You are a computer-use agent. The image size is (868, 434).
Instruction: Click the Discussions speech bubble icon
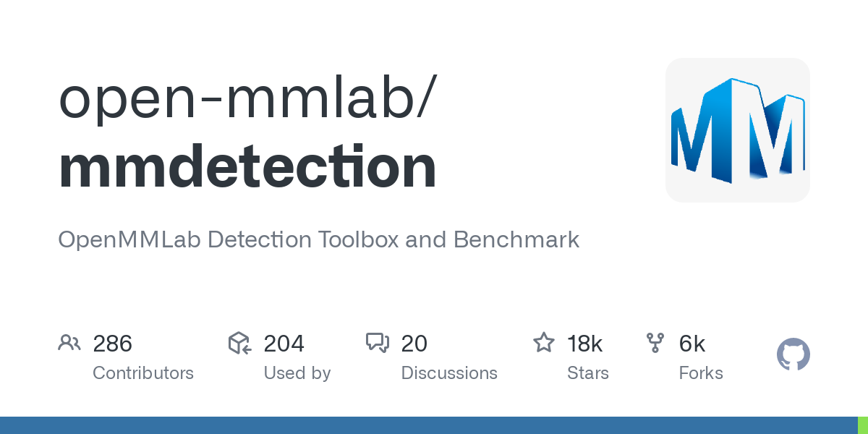[x=378, y=343]
